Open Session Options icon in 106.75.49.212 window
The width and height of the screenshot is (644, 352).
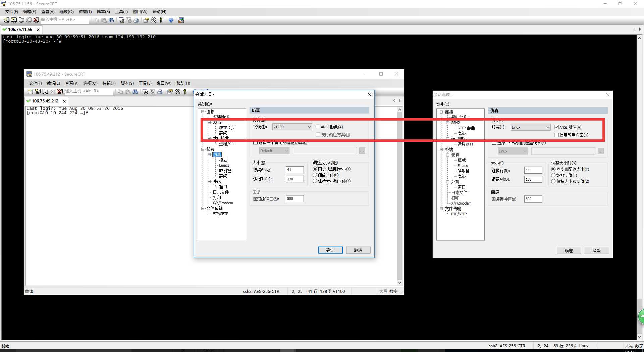170,92
